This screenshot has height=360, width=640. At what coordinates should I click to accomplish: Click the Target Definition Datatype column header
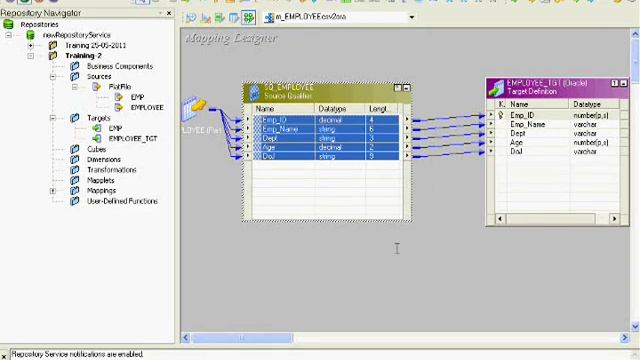(x=594, y=104)
